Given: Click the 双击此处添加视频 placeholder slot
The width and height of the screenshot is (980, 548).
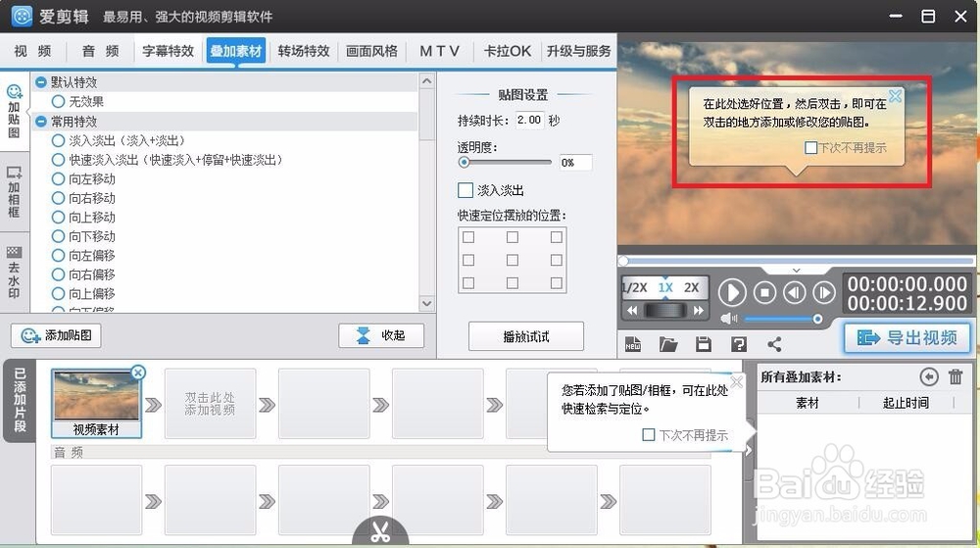Looking at the screenshot, I should pyautogui.click(x=210, y=403).
